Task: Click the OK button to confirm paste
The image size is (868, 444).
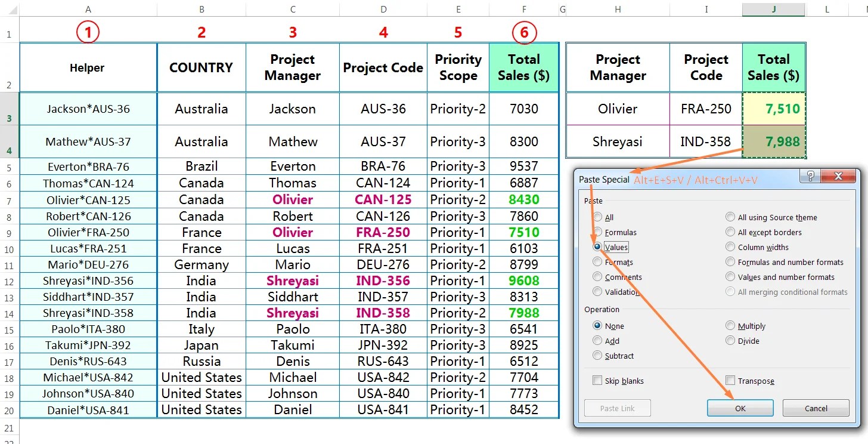Action: 740,408
